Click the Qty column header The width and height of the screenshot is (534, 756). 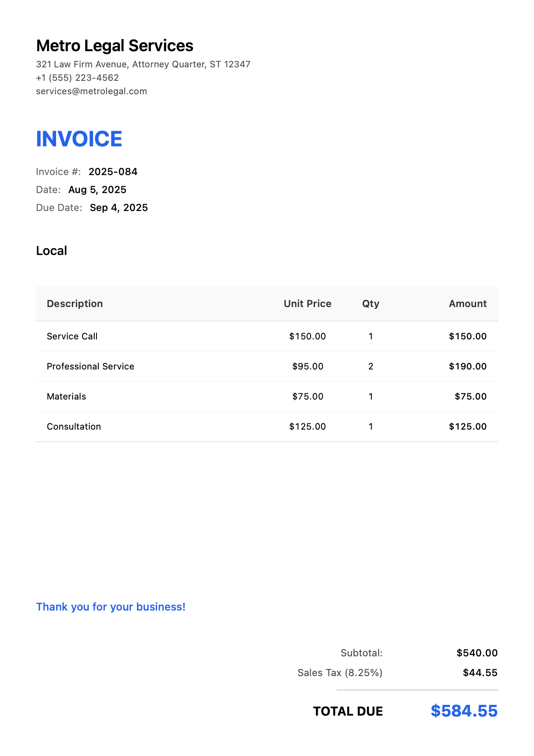point(371,304)
